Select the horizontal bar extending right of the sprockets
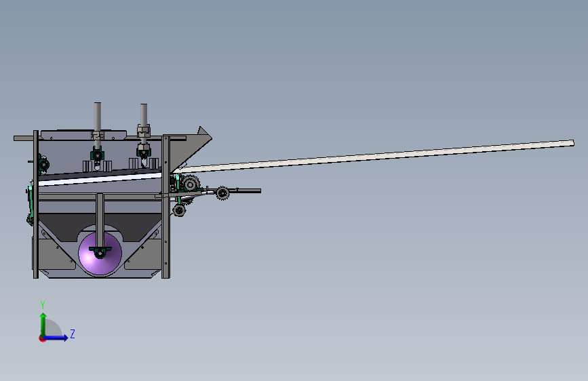This screenshot has height=381, width=588. pos(245,191)
